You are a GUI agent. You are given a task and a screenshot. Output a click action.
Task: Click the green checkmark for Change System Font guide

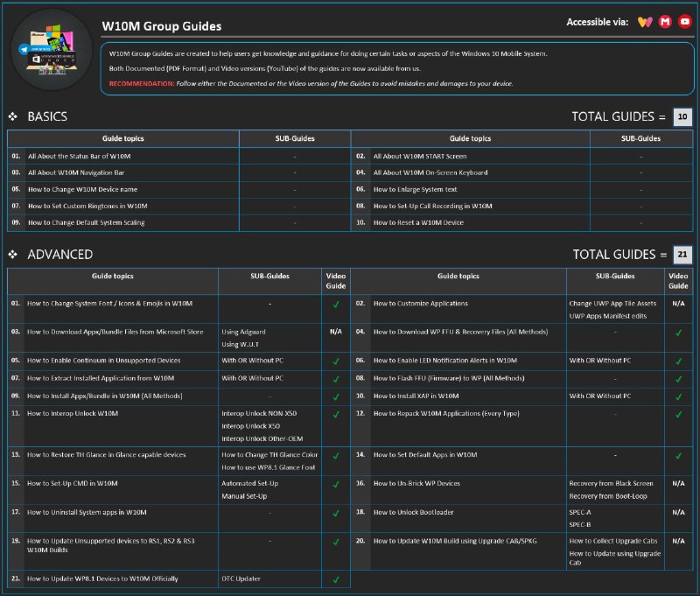336,305
